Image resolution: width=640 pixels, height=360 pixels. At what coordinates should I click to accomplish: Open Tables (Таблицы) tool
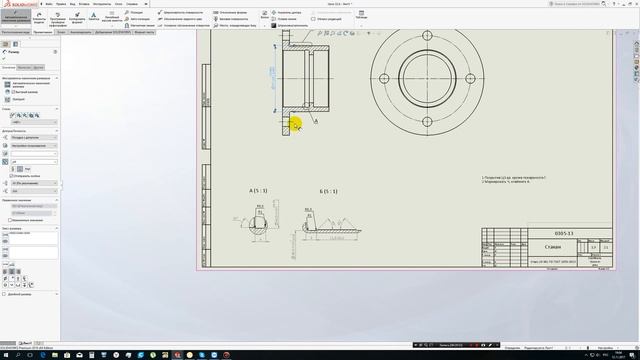[361, 15]
